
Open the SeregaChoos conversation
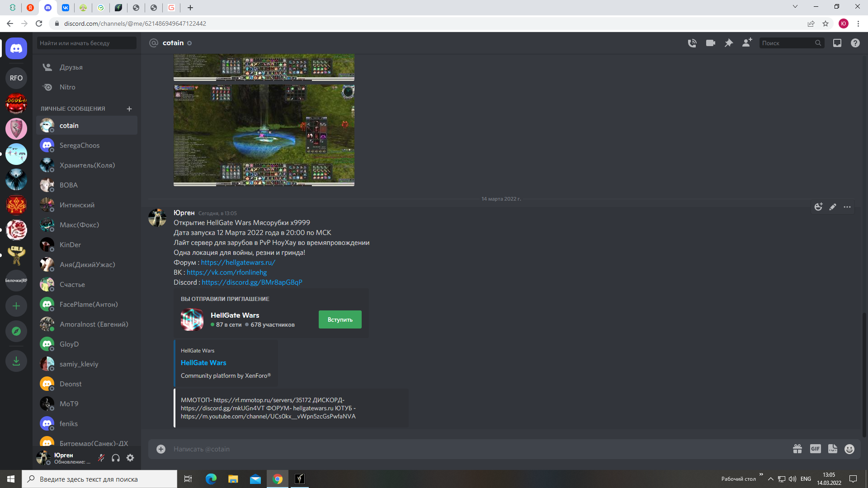tap(87, 145)
